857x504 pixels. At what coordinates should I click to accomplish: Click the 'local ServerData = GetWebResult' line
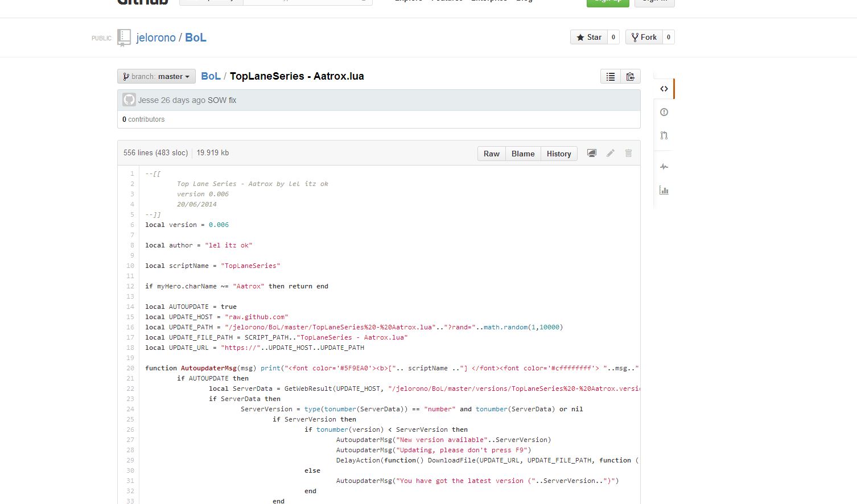(x=424, y=389)
